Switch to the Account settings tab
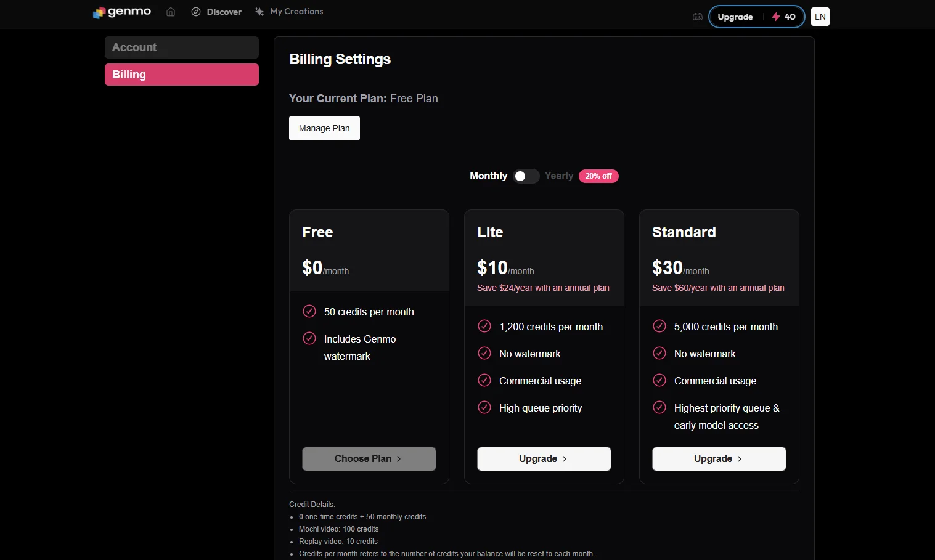The height and width of the screenshot is (560, 935). click(x=182, y=47)
